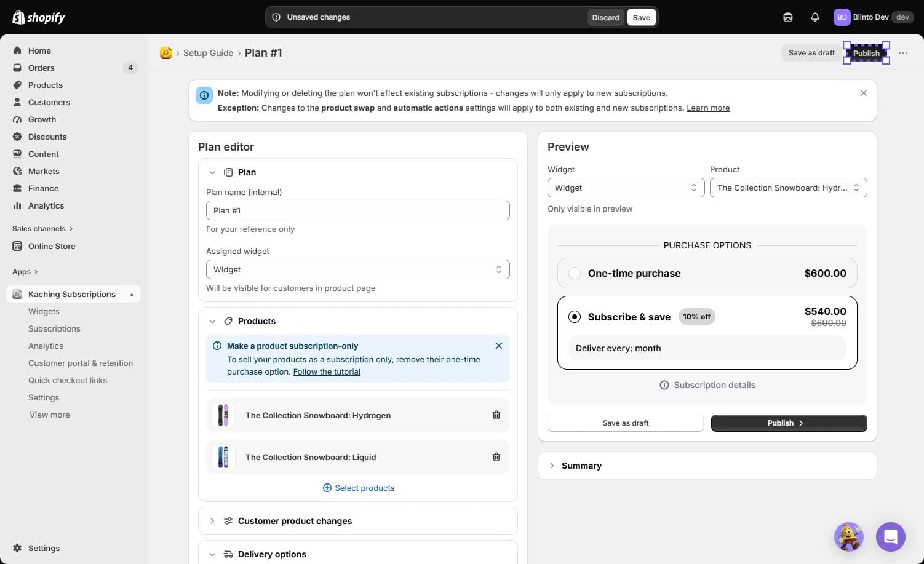Screen dimensions: 924x564
Task: Expand the Apps sidebar section
Action: (25, 272)
